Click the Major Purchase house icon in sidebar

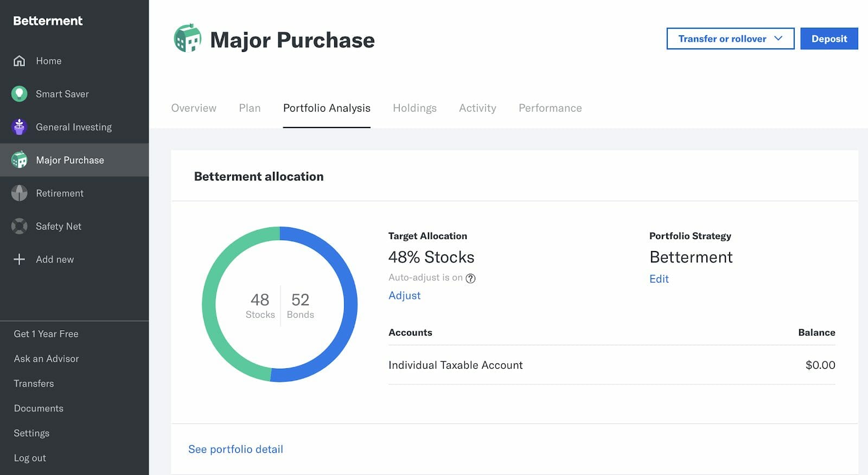pyautogui.click(x=19, y=160)
